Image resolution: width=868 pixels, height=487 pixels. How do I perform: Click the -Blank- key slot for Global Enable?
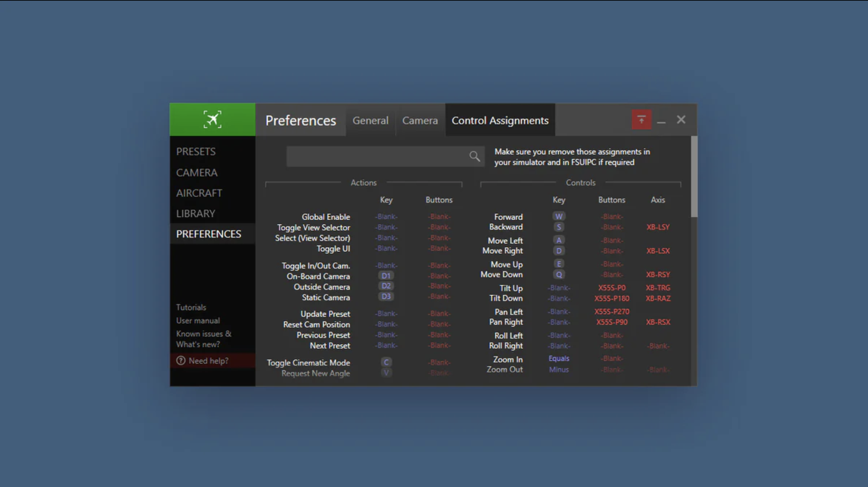[386, 216]
